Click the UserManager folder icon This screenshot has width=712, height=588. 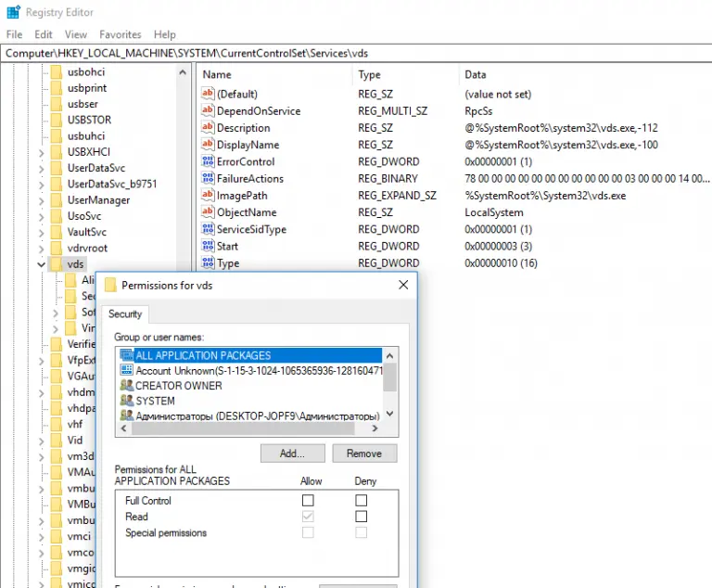56,200
